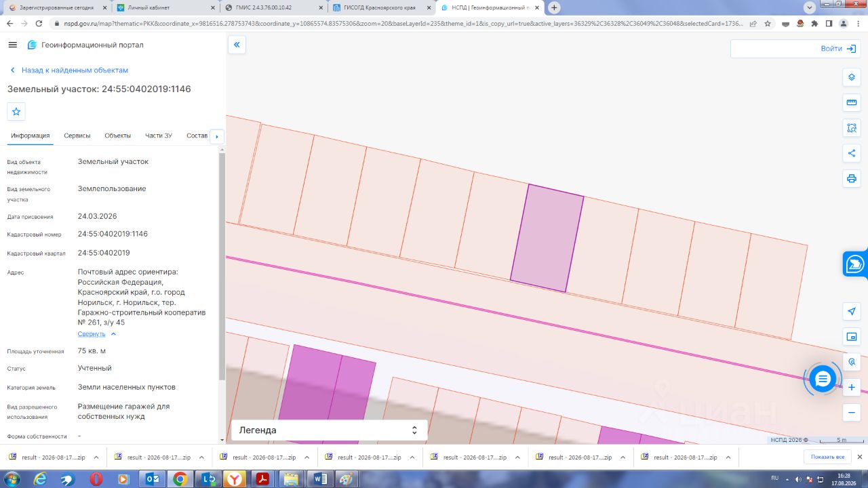Image resolution: width=868 pixels, height=488 pixels.
Task: Open the Части ЗУ tab
Action: point(159,136)
